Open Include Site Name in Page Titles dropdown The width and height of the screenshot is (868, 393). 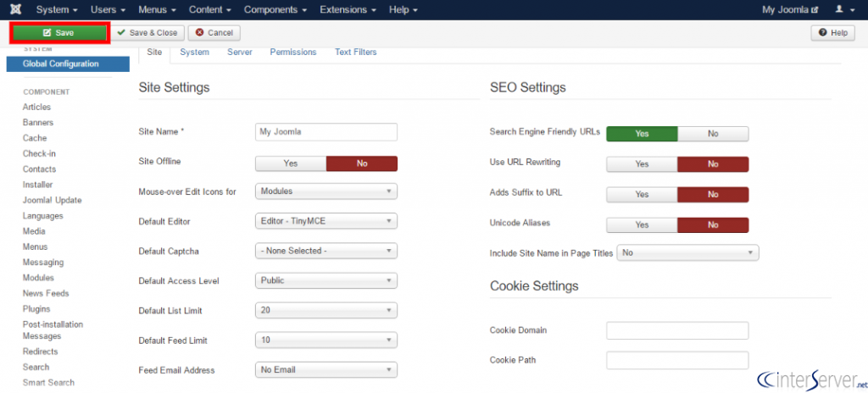pyautogui.click(x=687, y=253)
